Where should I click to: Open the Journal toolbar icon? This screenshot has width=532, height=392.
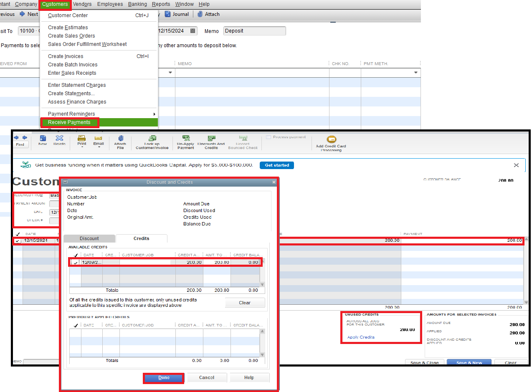tap(167, 14)
